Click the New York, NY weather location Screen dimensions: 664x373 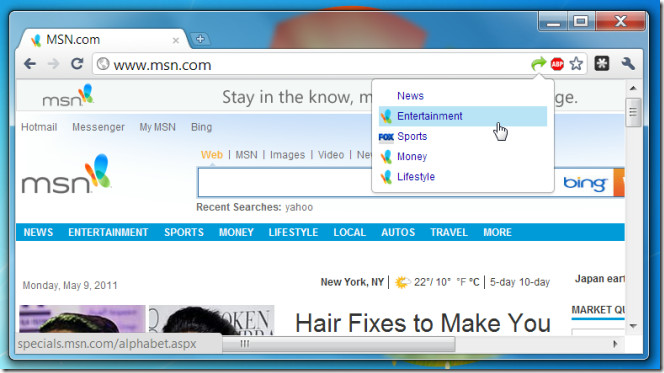click(x=352, y=282)
